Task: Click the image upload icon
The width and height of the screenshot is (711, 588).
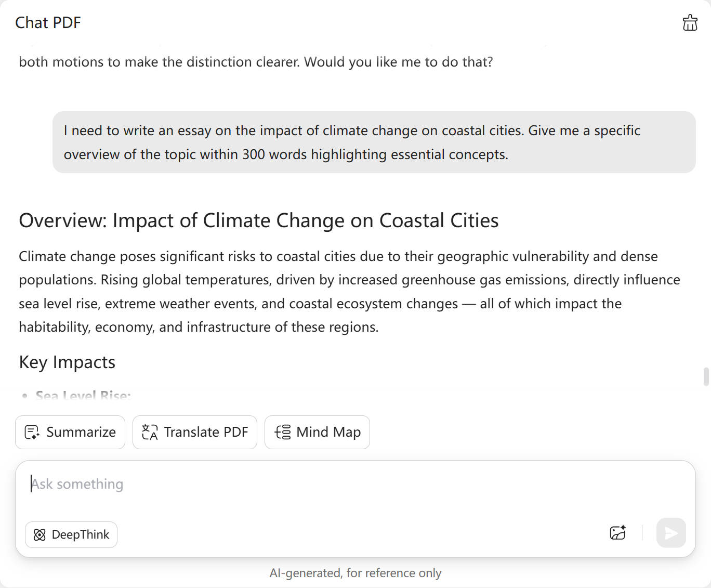Action: [x=617, y=533]
